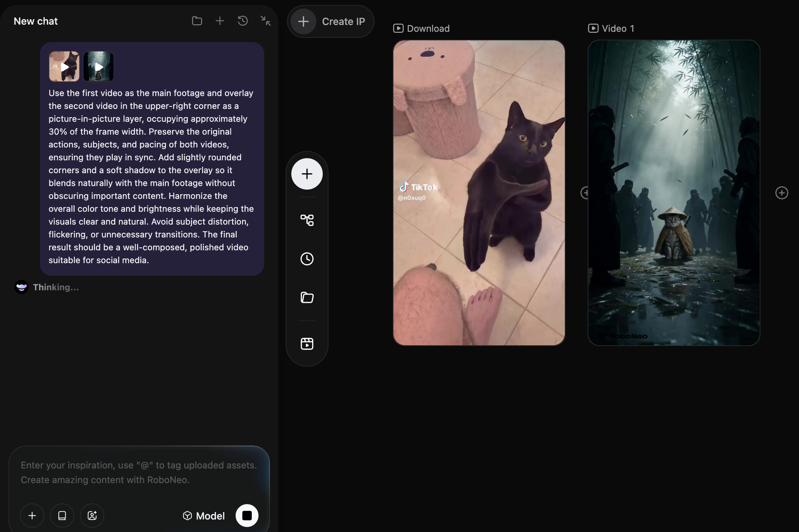This screenshot has width=799, height=532.
Task: Click the large white add button in toolbar
Action: [x=307, y=174]
